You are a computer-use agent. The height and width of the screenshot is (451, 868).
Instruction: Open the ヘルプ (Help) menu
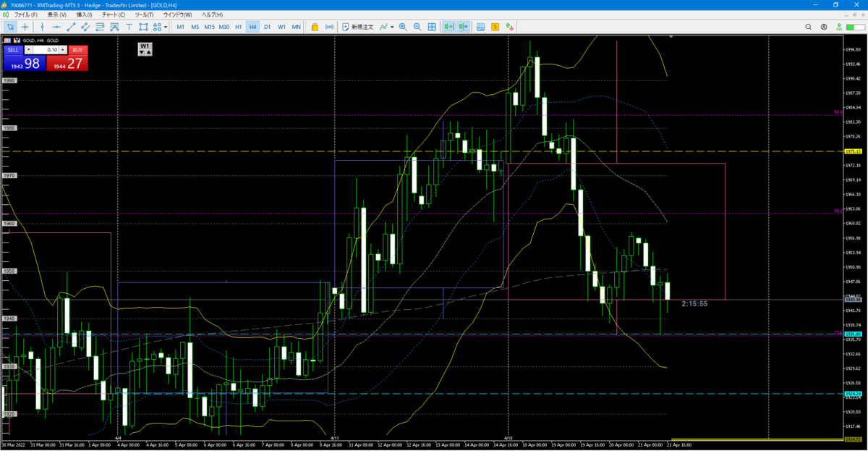click(212, 14)
